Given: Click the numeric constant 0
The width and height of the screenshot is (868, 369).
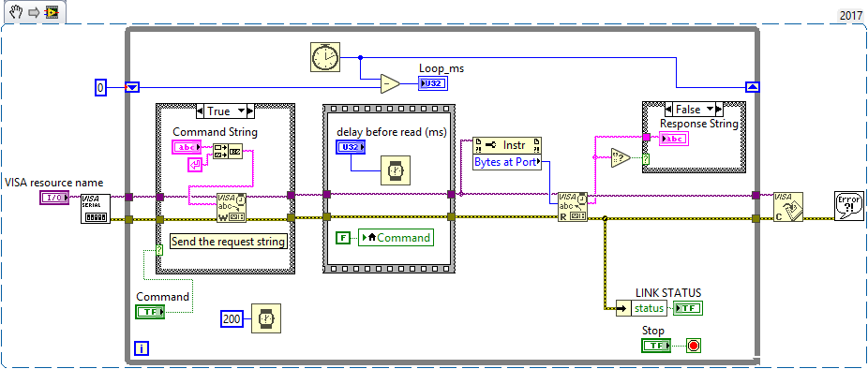Looking at the screenshot, I should pyautogui.click(x=100, y=87).
